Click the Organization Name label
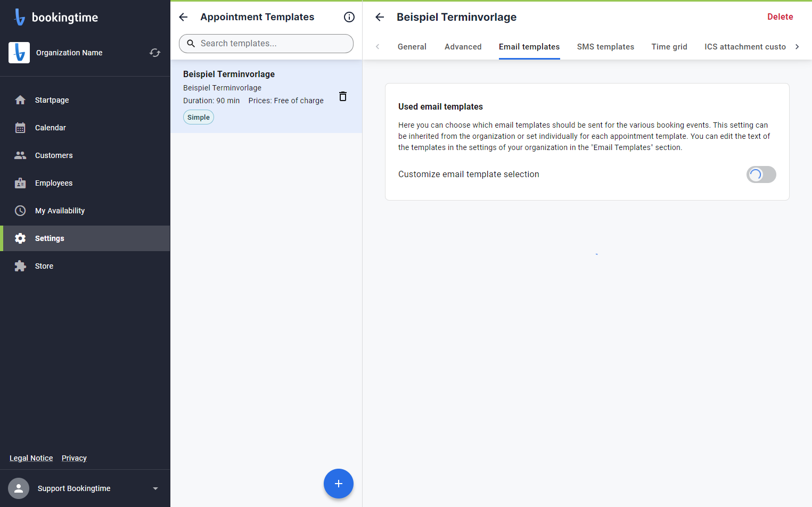Image resolution: width=812 pixels, height=507 pixels. (x=69, y=53)
